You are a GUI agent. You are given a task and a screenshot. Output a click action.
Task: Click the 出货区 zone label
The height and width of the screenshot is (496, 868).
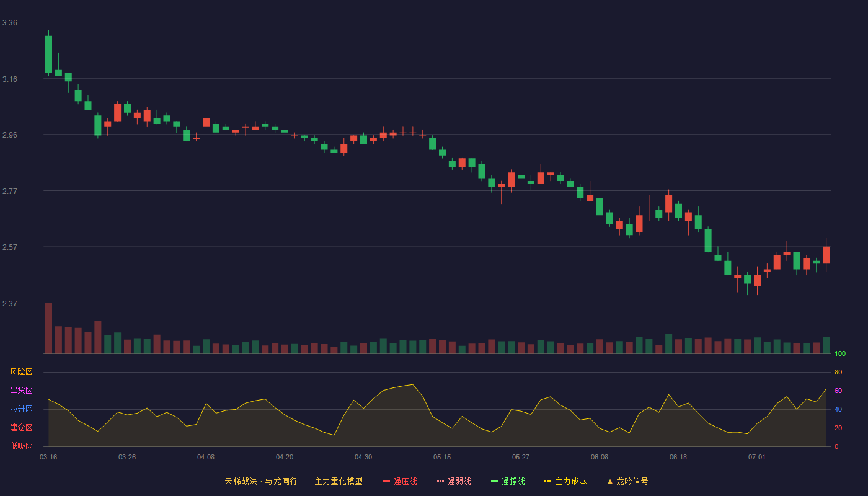[21, 391]
